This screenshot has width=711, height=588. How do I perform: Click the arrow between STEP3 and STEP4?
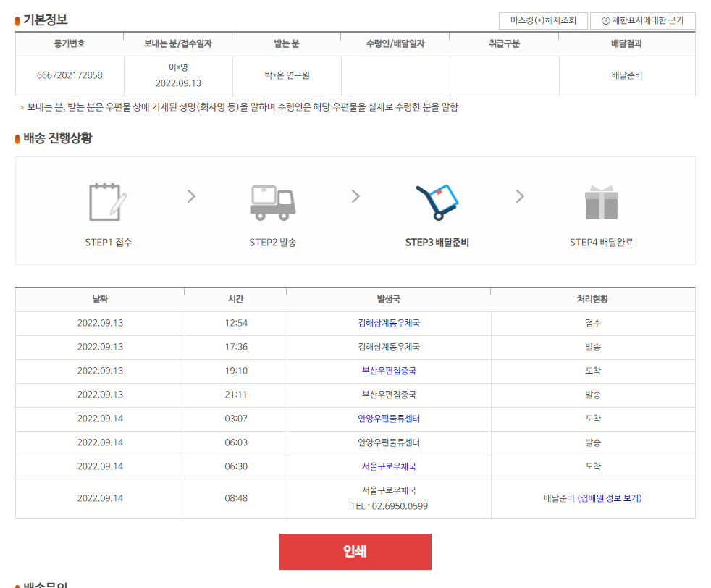(520, 196)
